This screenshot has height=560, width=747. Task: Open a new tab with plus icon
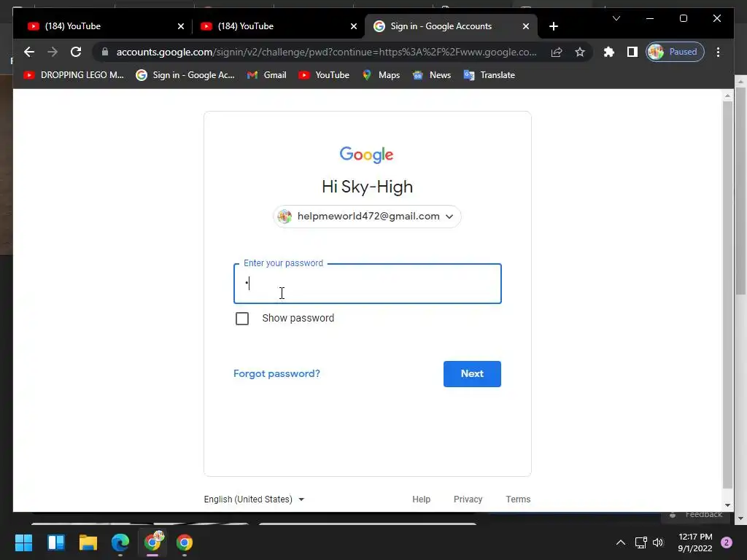553,26
